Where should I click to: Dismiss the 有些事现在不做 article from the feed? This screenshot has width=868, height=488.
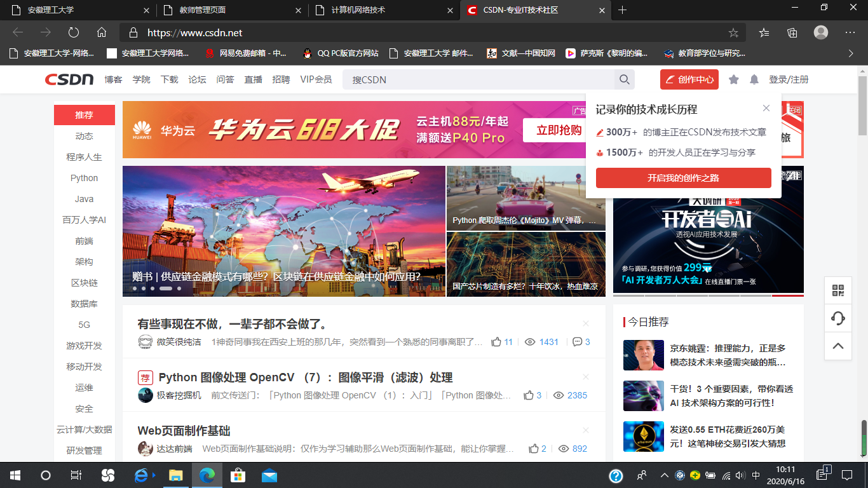pos(586,324)
